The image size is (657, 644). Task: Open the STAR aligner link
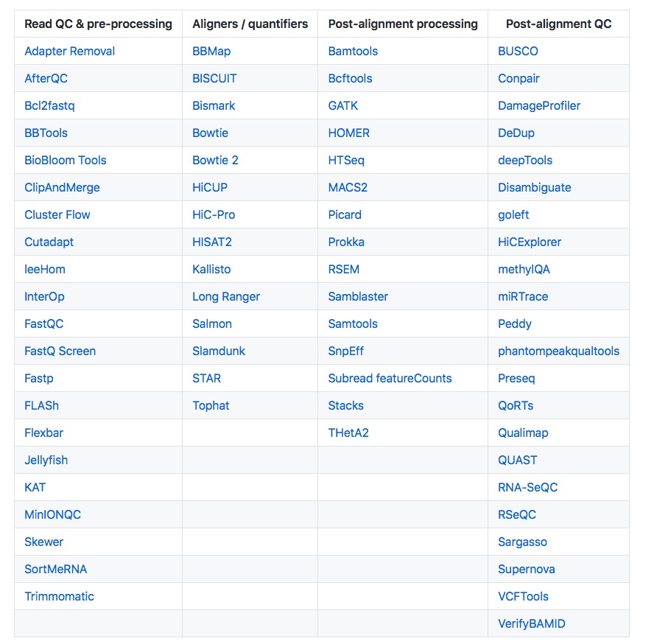(x=206, y=378)
